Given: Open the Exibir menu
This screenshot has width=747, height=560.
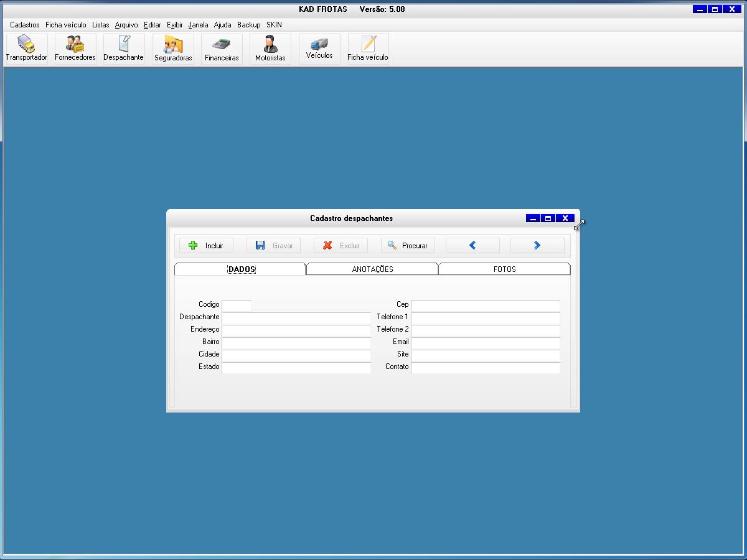Looking at the screenshot, I should coord(175,25).
